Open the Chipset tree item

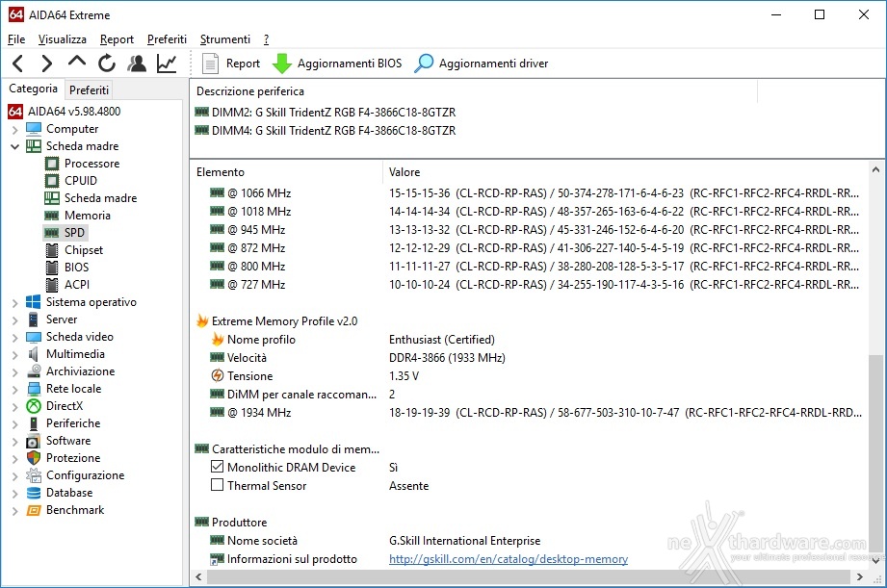pyautogui.click(x=84, y=250)
